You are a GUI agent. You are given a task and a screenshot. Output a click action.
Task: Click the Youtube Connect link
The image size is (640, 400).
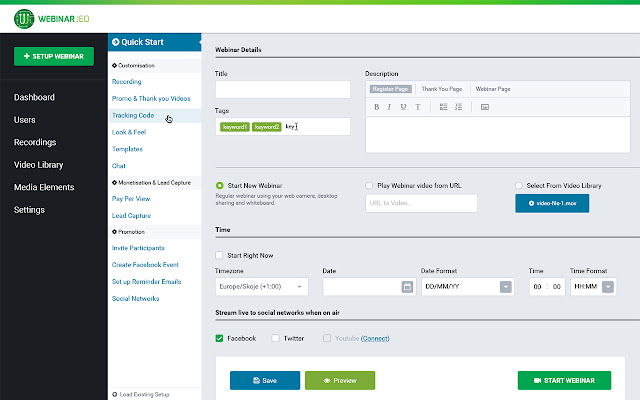click(x=375, y=338)
